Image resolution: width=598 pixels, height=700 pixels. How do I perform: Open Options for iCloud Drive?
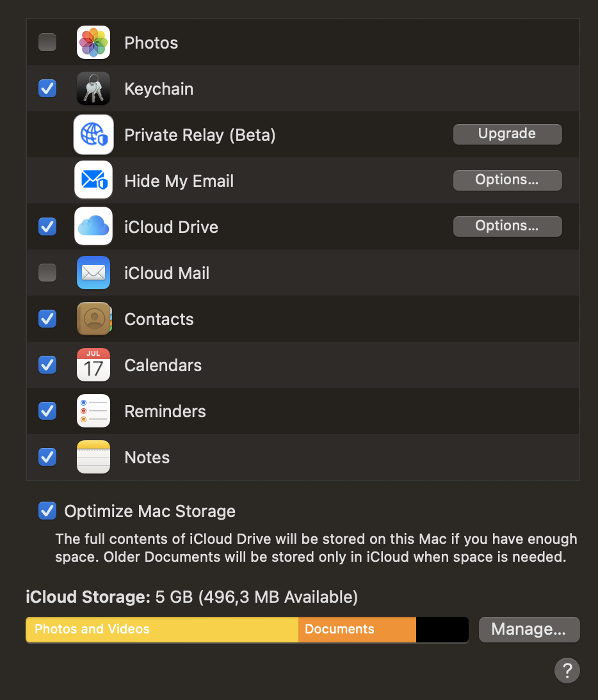(507, 226)
